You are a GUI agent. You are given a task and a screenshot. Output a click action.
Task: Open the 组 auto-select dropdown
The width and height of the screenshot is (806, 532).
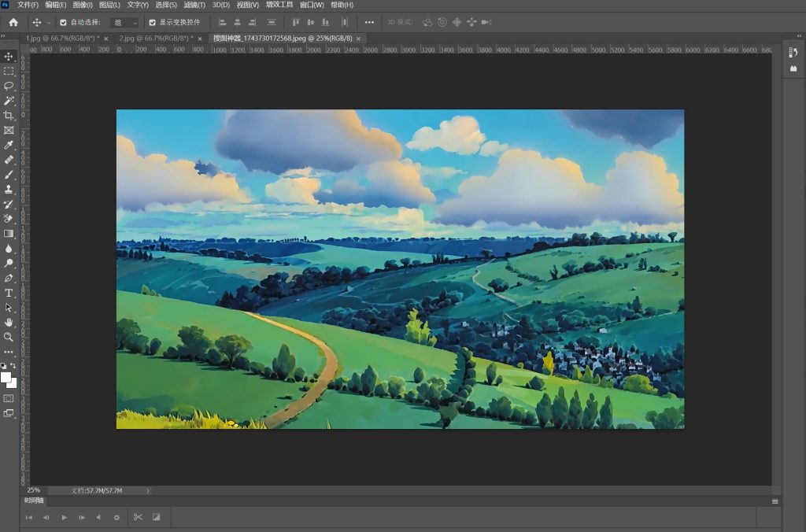[124, 22]
